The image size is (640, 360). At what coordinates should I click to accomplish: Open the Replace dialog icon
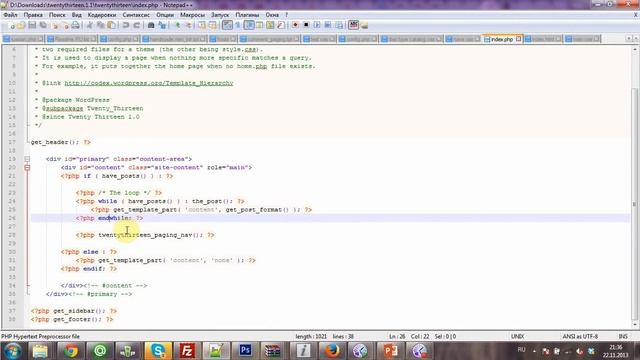(162, 25)
